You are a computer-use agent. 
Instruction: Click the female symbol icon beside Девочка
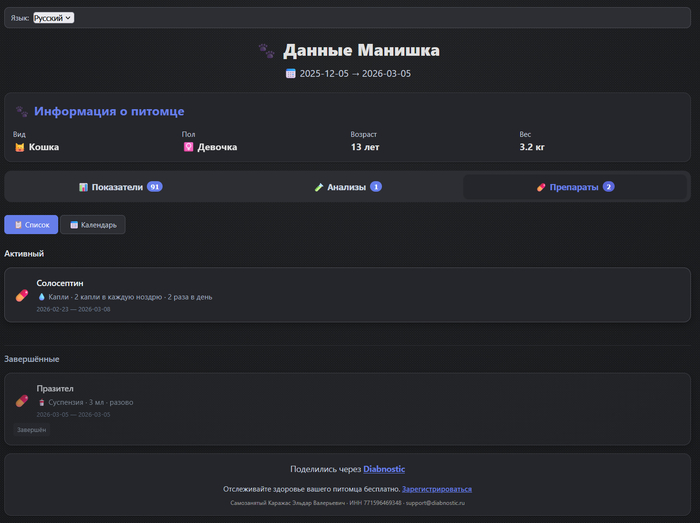tap(187, 147)
